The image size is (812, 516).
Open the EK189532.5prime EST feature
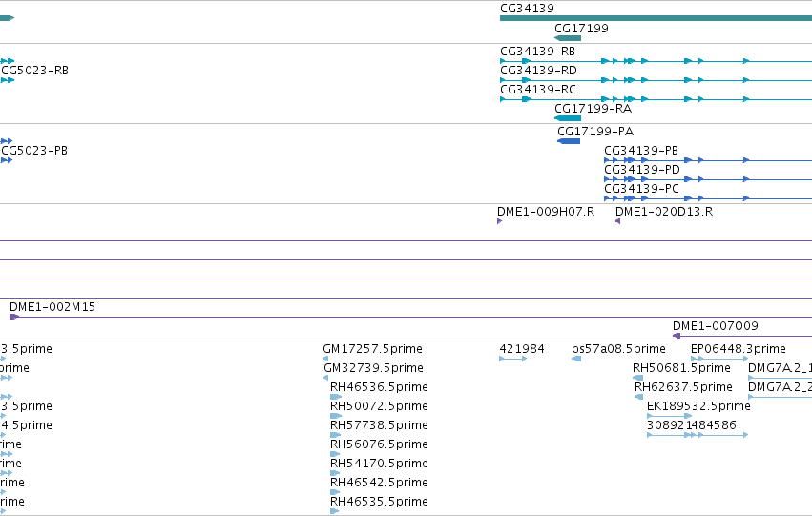click(669, 416)
